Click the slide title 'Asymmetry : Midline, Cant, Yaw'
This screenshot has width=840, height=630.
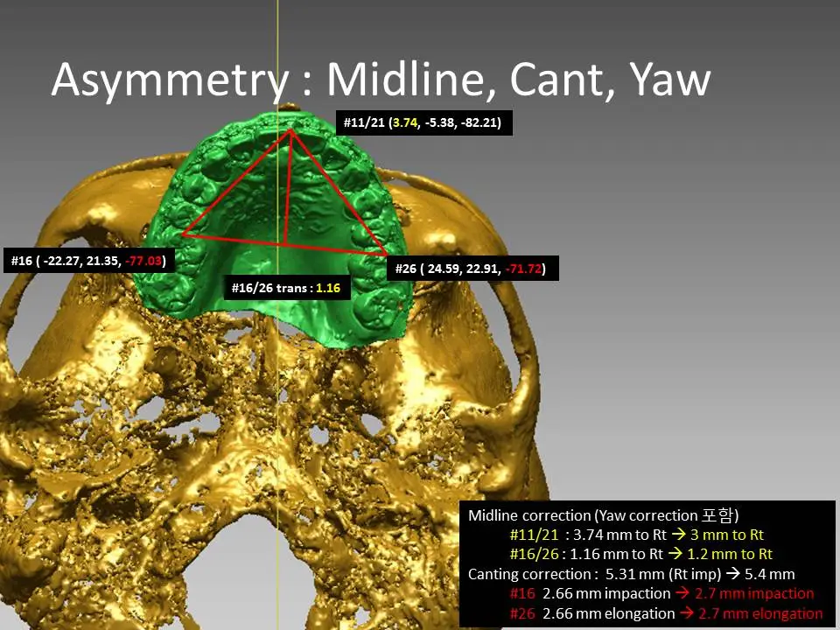(x=381, y=80)
